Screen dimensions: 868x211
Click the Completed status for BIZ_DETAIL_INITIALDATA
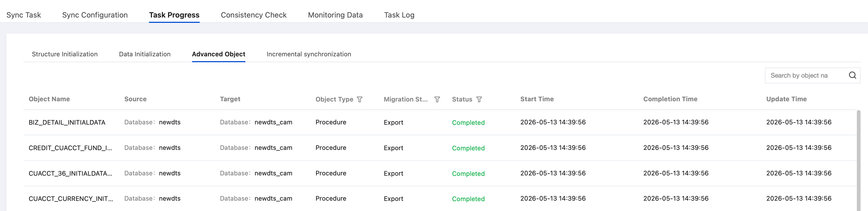point(468,123)
